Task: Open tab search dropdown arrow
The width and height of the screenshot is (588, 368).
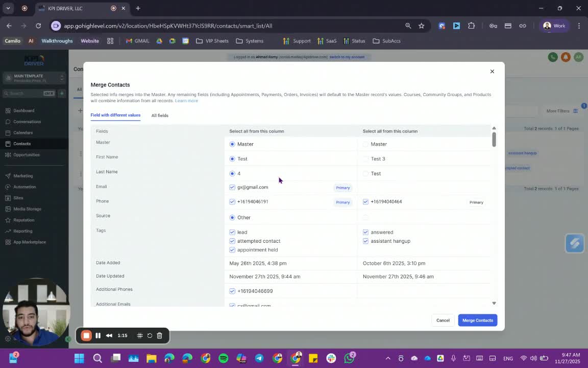Action: [8, 8]
